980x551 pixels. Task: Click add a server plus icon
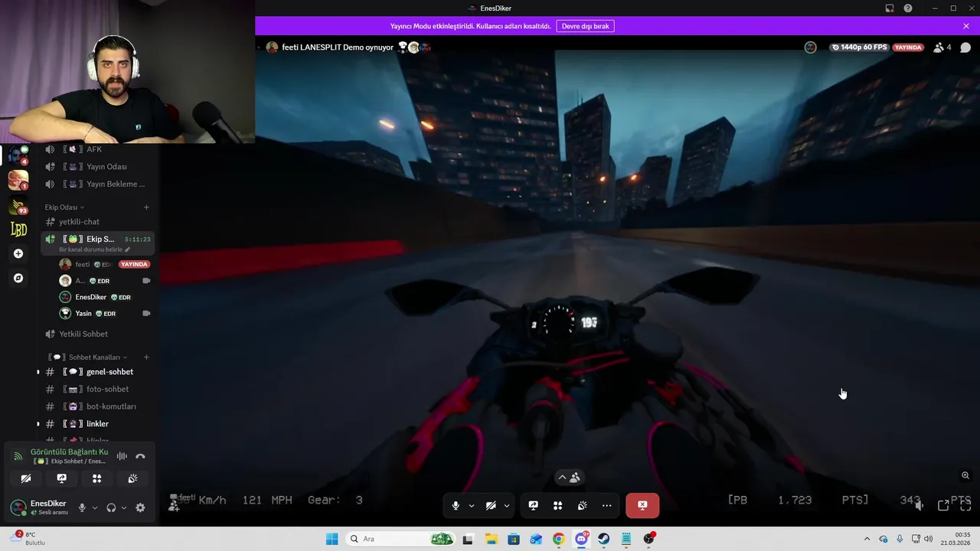[x=18, y=254]
